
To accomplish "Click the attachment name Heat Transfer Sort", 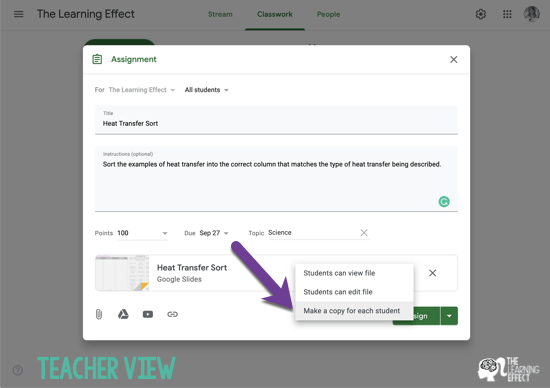I will (x=192, y=268).
